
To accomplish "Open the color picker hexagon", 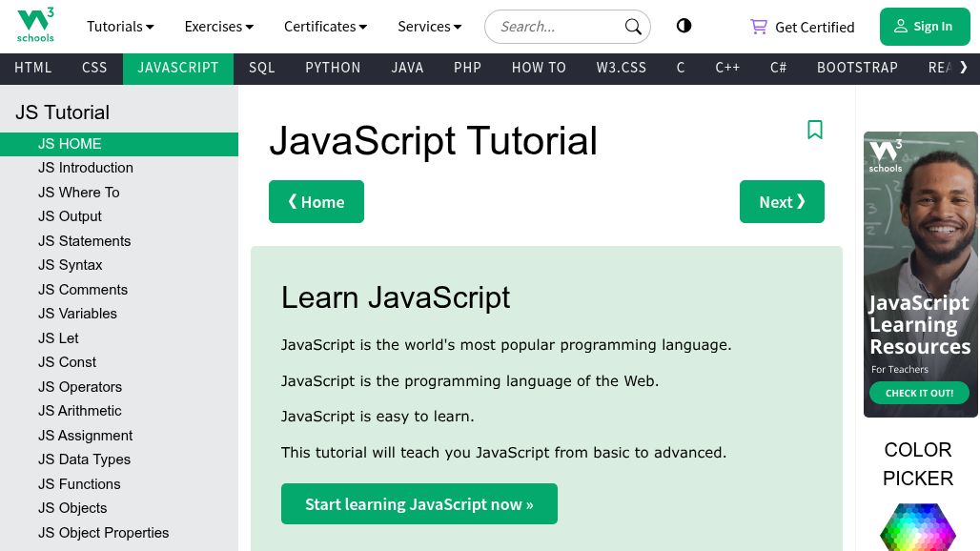I will point(918,527).
